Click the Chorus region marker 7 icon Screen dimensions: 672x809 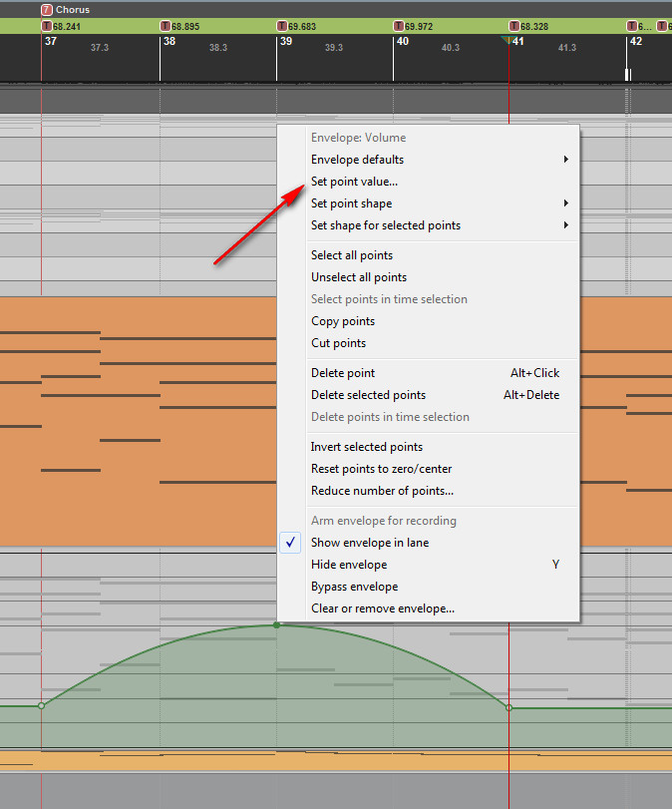pyautogui.click(x=47, y=10)
